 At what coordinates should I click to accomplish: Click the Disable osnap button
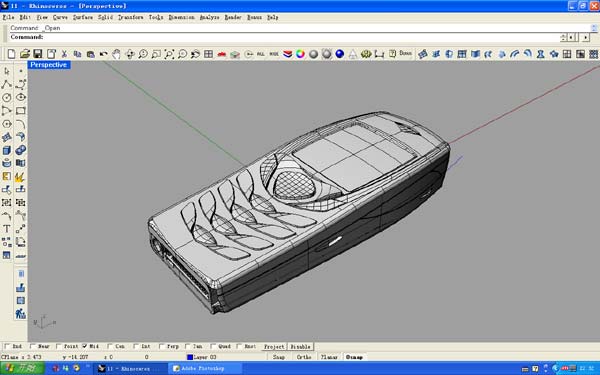click(x=300, y=347)
